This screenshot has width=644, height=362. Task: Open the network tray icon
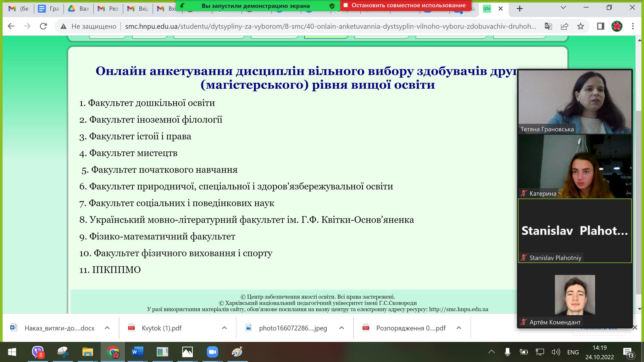click(x=540, y=352)
